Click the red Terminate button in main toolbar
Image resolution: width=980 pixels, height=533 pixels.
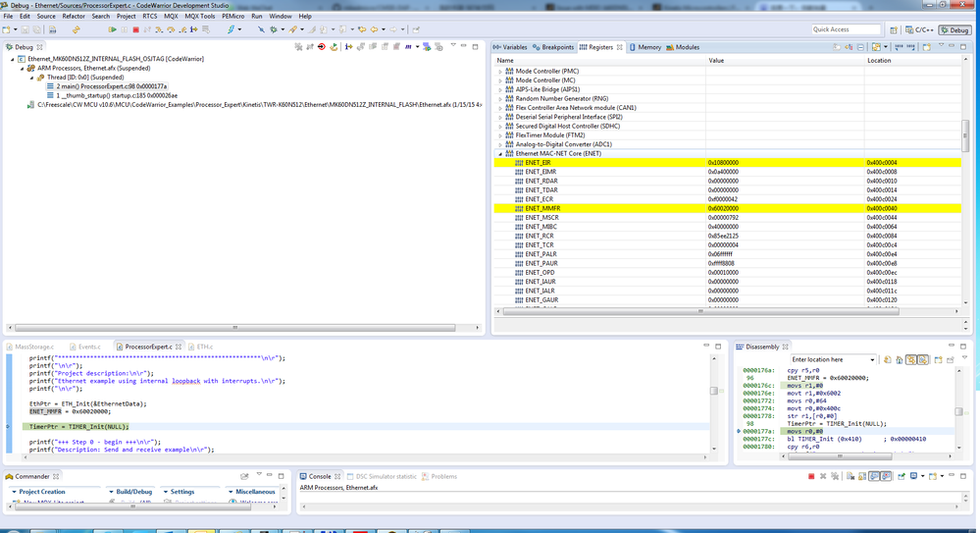pyautogui.click(x=135, y=29)
